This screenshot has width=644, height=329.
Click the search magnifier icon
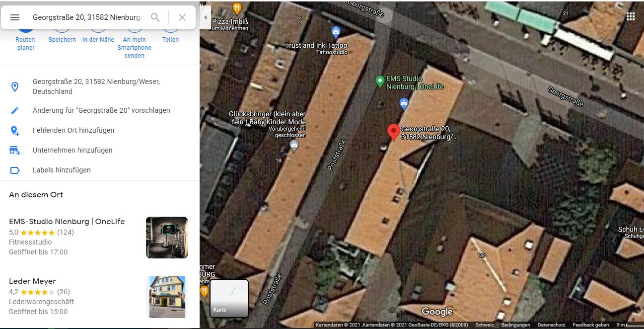point(155,17)
